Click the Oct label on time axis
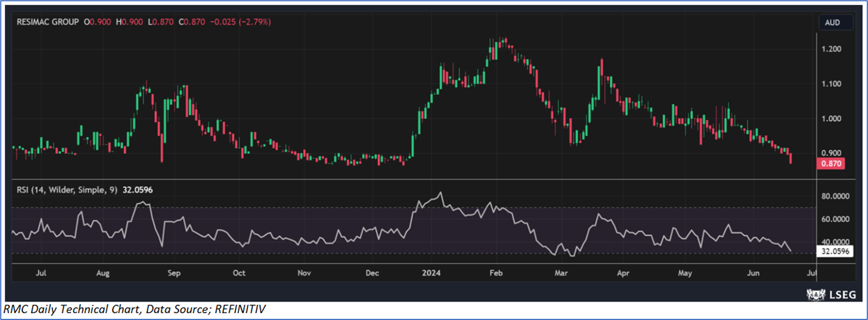This screenshot has width=868, height=320. (239, 273)
